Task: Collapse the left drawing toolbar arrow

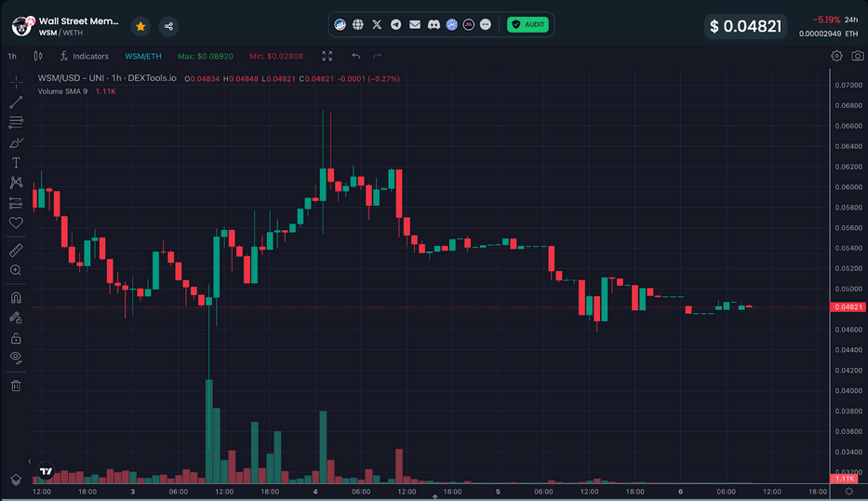Action: [30, 461]
